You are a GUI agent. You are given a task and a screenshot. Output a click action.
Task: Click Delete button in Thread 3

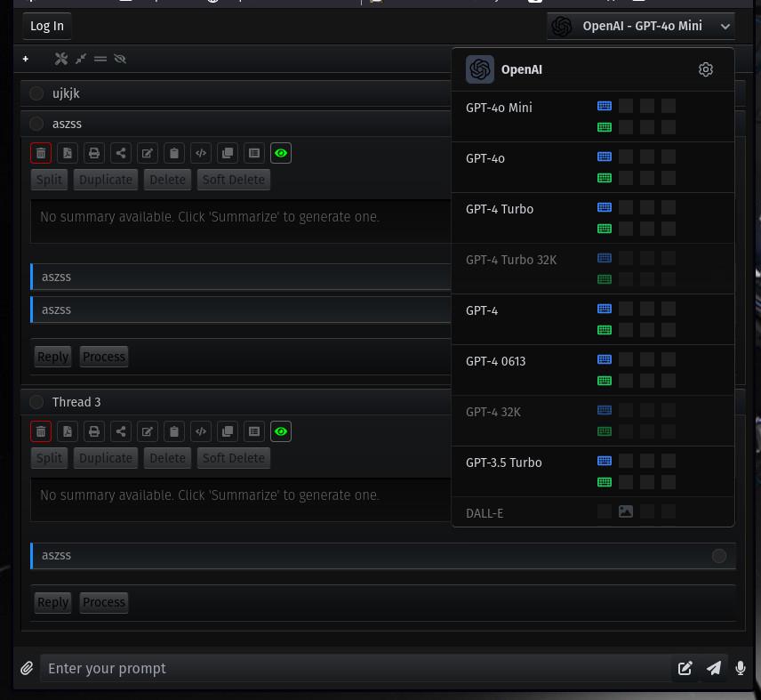point(167,458)
